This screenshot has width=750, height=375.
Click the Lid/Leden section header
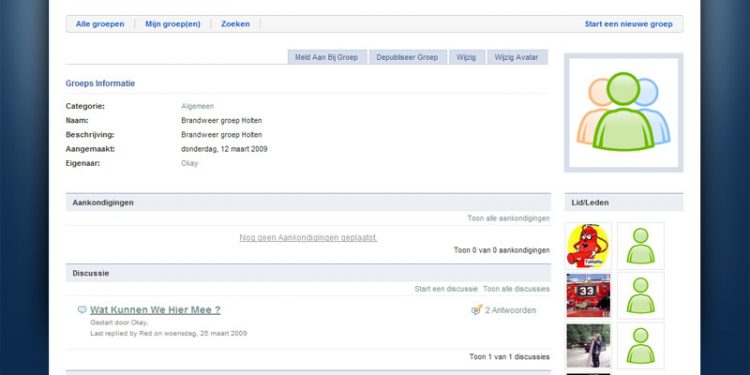pos(624,202)
